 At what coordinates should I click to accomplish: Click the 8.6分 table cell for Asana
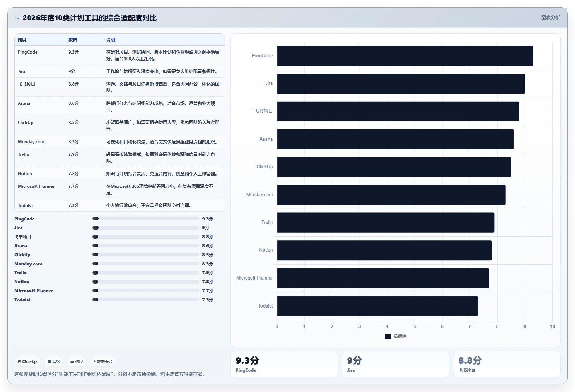click(73, 103)
